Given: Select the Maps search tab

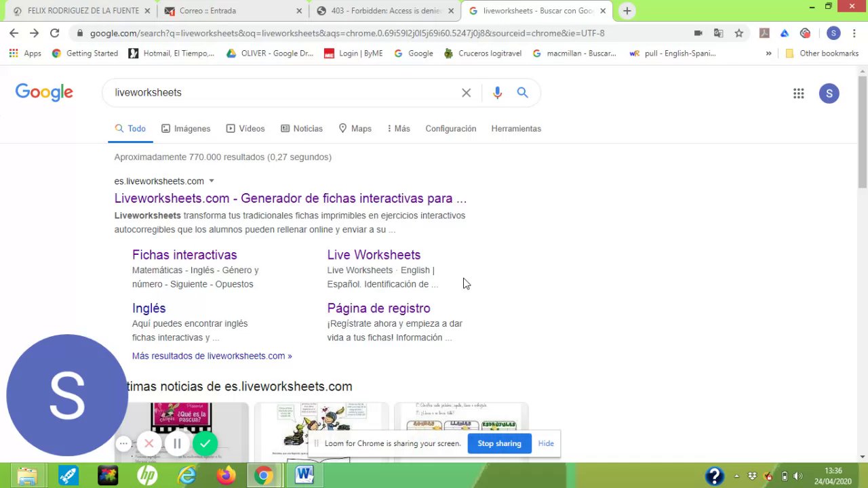Looking at the screenshot, I should tap(355, 129).
